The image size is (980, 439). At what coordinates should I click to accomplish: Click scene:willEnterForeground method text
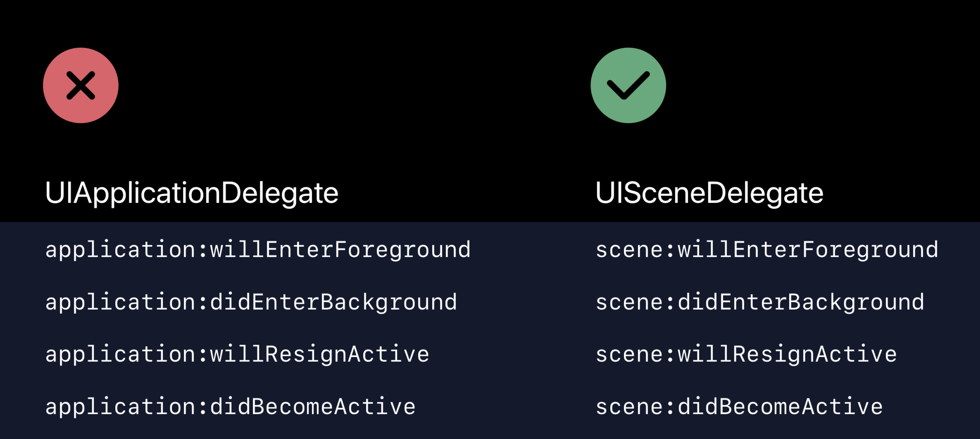(x=767, y=250)
